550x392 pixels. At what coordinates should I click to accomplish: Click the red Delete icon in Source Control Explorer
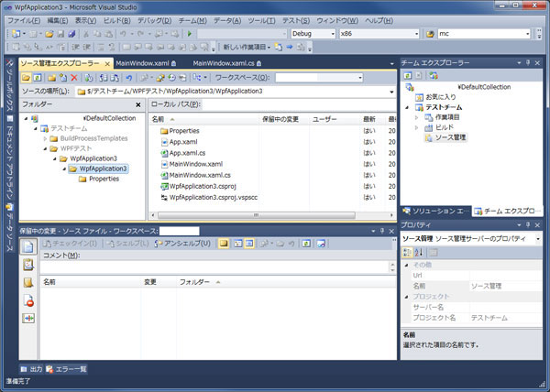[75, 78]
